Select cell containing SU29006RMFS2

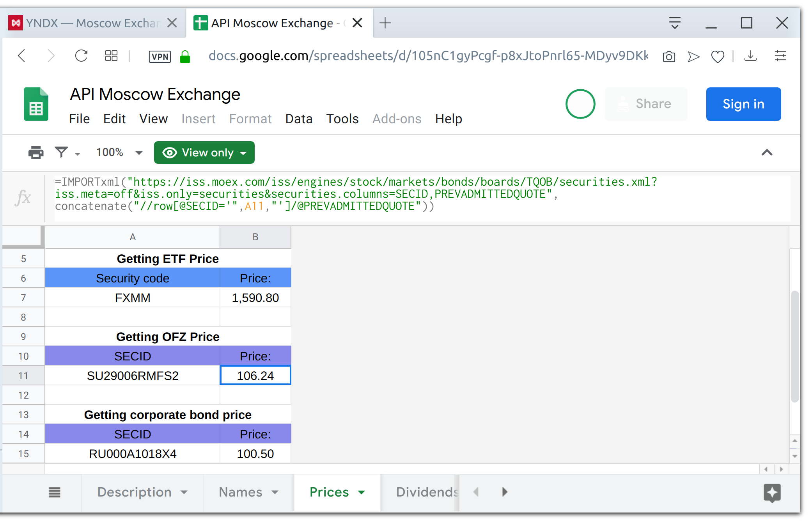click(133, 376)
